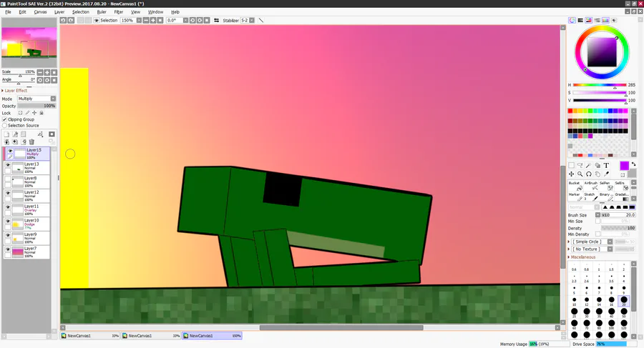Image resolution: width=644 pixels, height=348 pixels.
Task: Select Layer9 in the layer list
Action: 26,238
